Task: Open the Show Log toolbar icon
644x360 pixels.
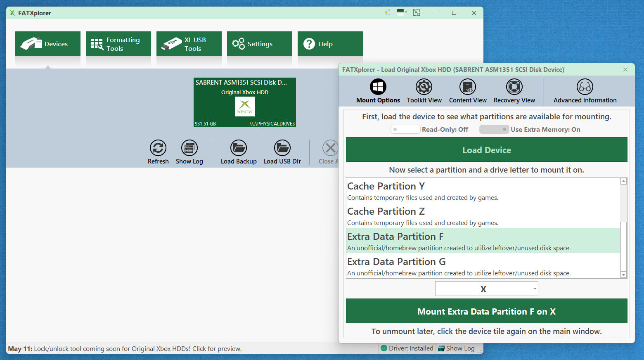Action: click(189, 148)
